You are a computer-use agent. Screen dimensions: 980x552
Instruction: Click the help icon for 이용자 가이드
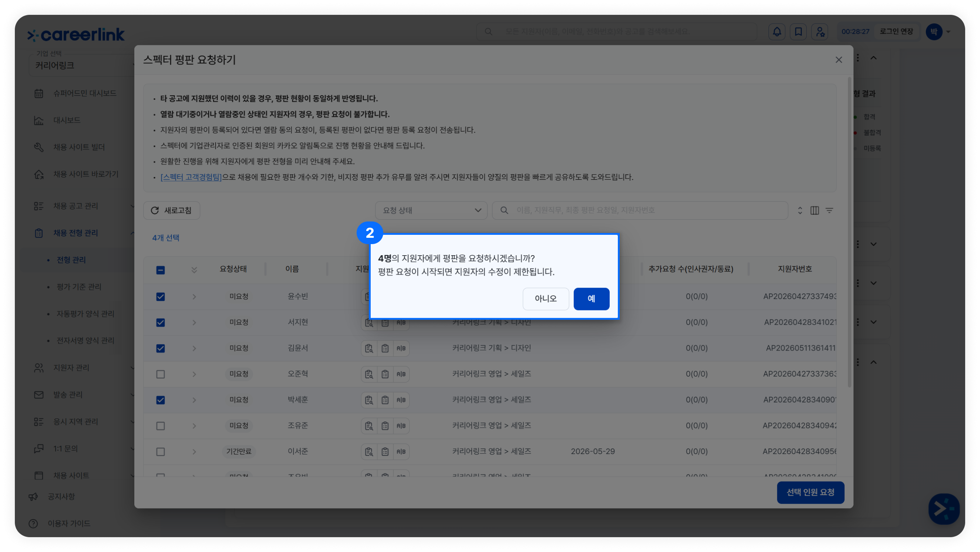pyautogui.click(x=33, y=523)
